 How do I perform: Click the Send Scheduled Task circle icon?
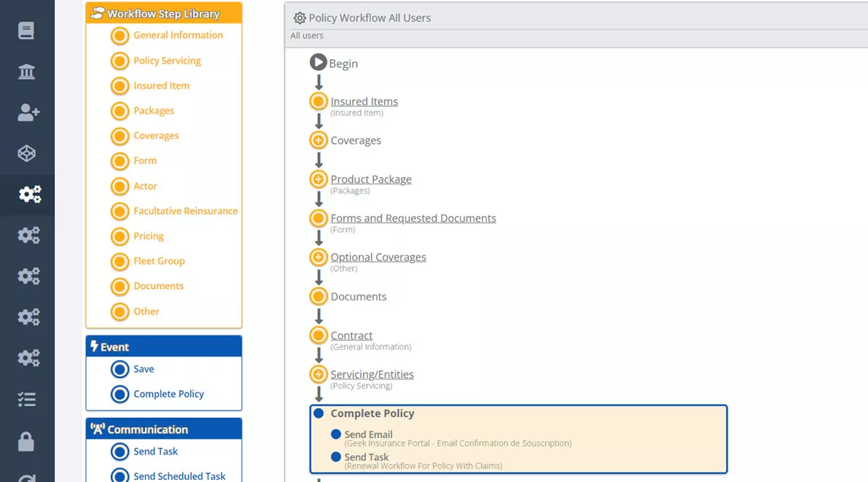click(120, 476)
